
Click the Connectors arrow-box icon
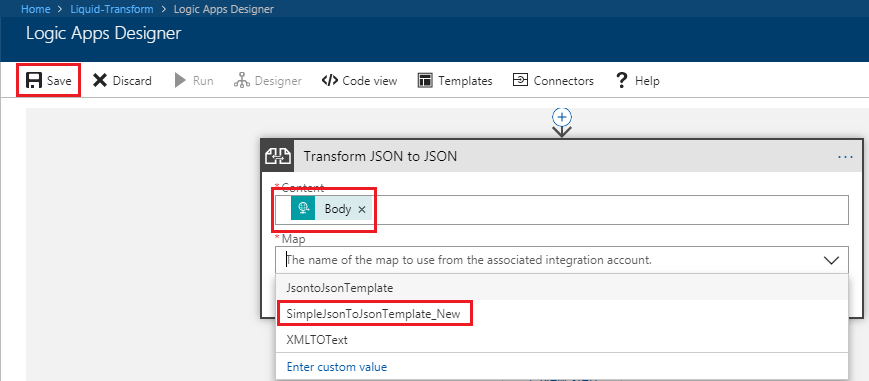pyautogui.click(x=520, y=81)
